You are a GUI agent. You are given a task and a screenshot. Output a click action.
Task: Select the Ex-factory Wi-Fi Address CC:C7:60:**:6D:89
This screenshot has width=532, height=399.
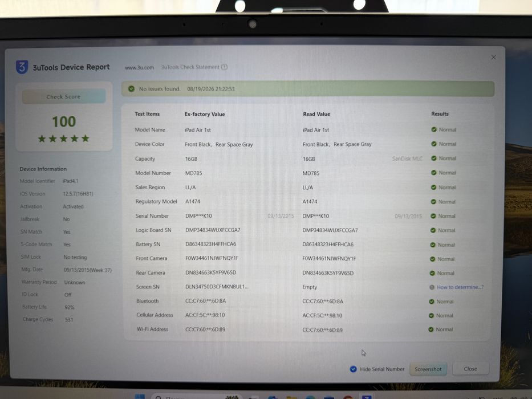(x=205, y=329)
